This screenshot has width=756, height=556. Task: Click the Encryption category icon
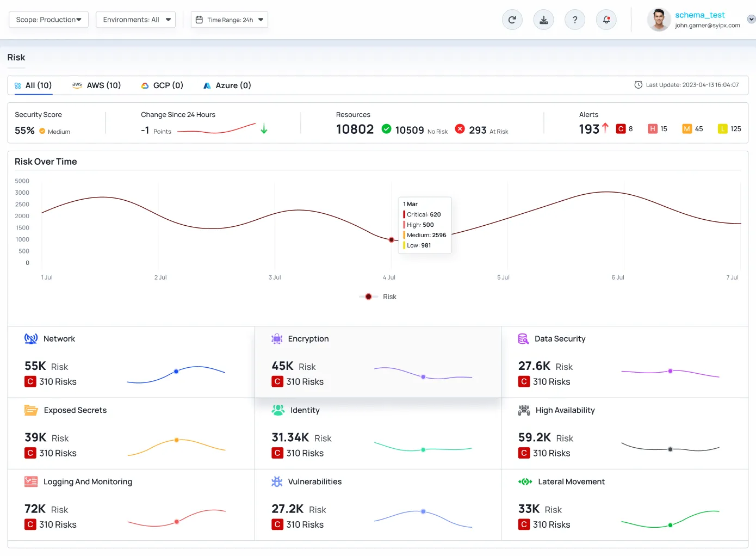[x=277, y=339]
